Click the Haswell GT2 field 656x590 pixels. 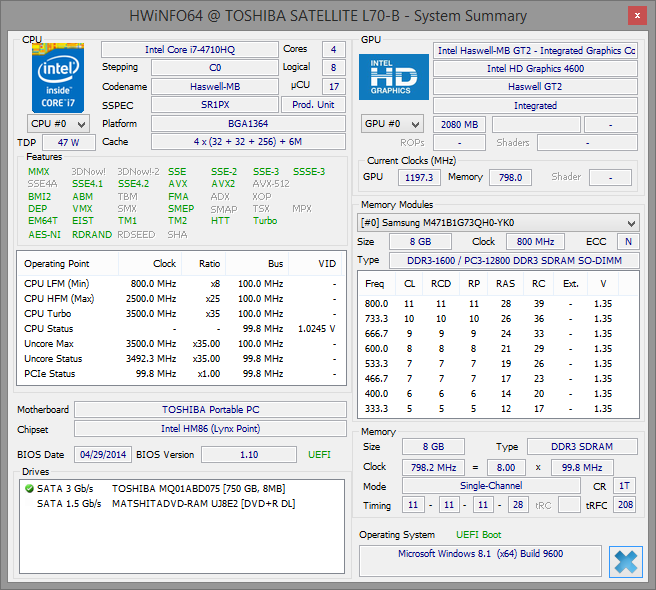pos(536,87)
